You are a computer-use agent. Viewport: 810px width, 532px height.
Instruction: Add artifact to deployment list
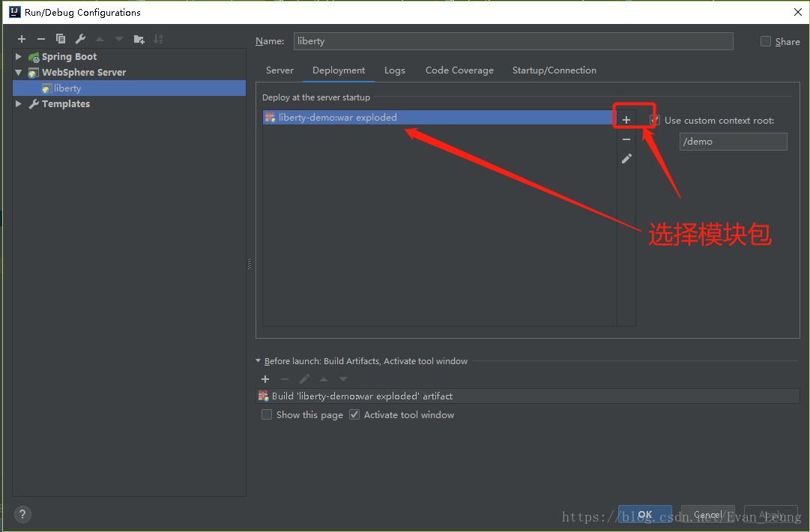pos(626,120)
